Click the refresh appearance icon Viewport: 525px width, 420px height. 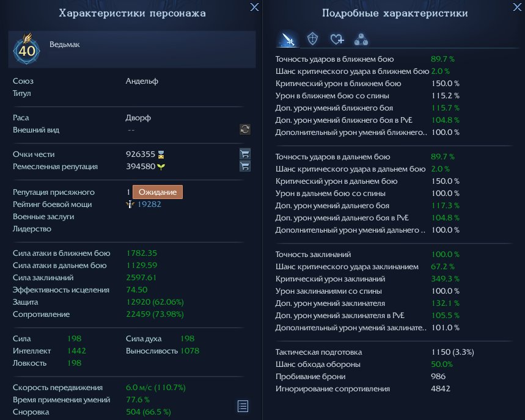pos(244,129)
